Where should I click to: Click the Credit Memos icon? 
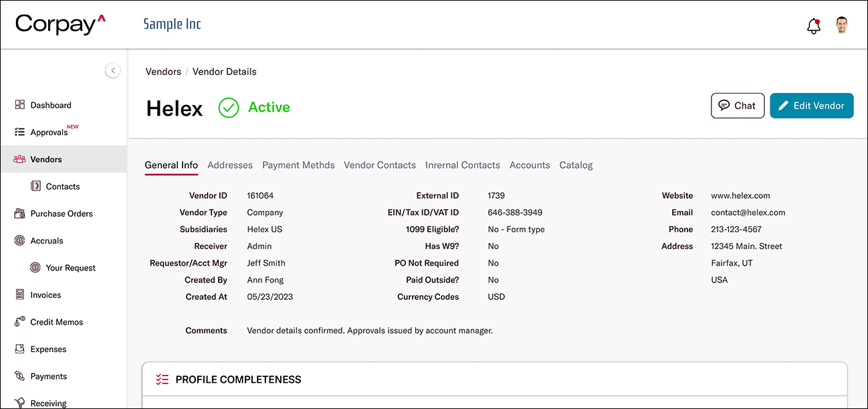19,321
